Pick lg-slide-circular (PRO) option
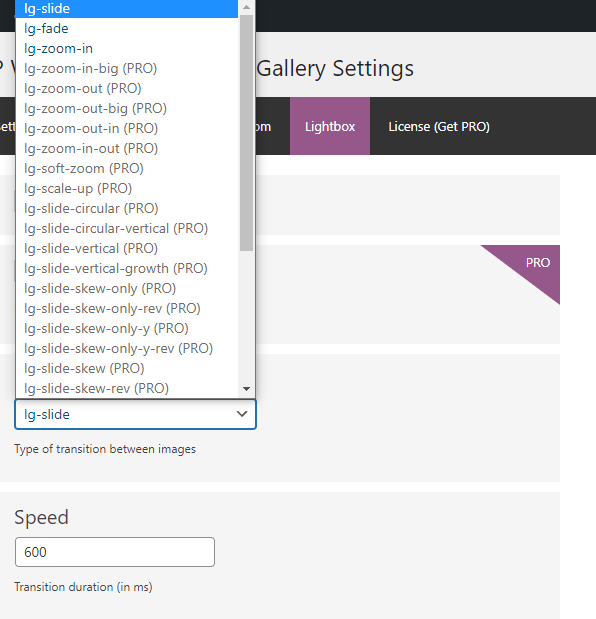This screenshot has height=619, width=596. click(127, 208)
